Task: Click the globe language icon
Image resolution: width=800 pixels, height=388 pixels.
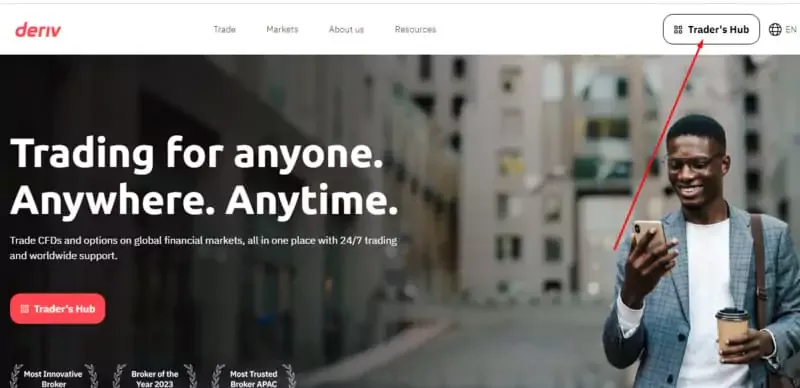Action: pos(775,30)
